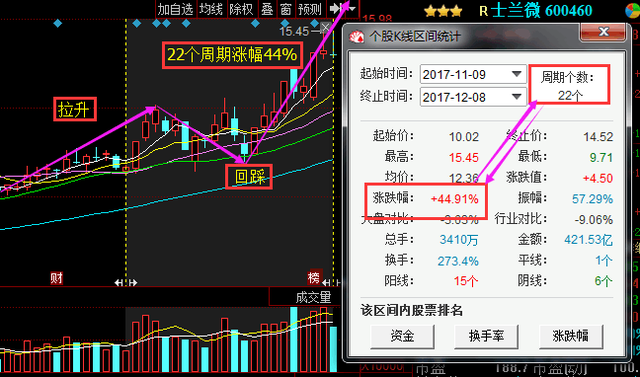Click the 士兰微 600460 stock title
This screenshot has width=640, height=377.
[x=541, y=10]
